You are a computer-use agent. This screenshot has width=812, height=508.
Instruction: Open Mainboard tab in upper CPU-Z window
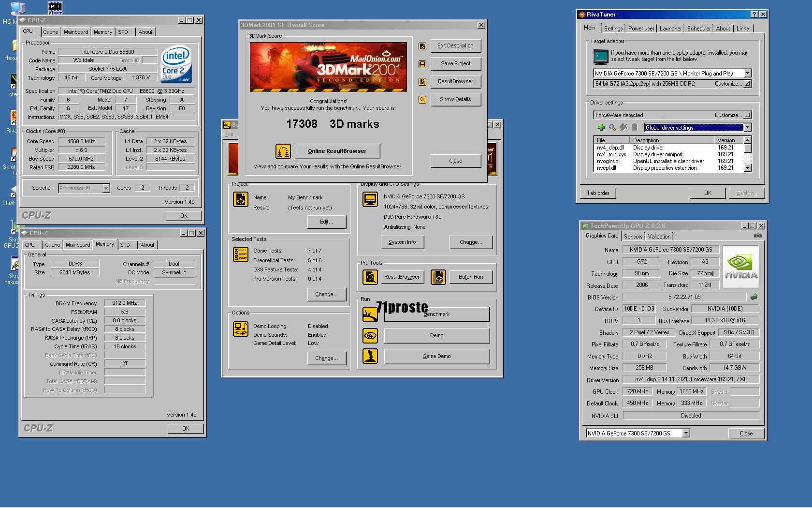pos(76,32)
